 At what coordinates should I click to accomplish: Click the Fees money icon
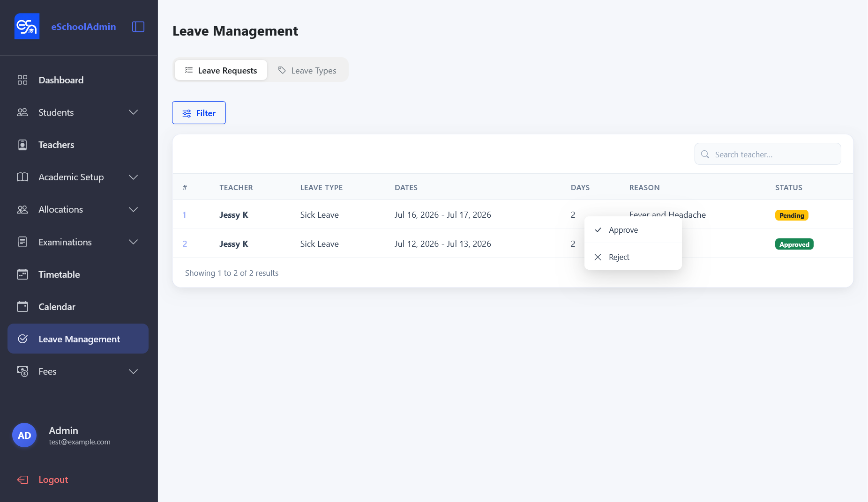tap(22, 371)
